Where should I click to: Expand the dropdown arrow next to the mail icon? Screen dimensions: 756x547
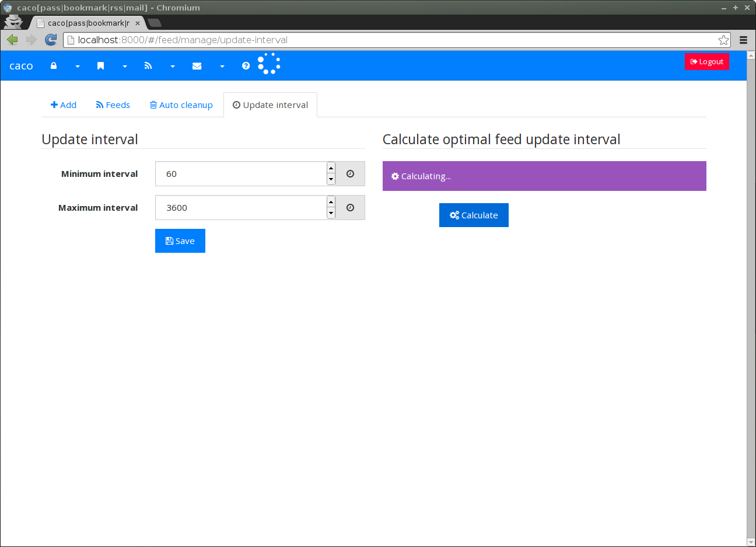222,67
